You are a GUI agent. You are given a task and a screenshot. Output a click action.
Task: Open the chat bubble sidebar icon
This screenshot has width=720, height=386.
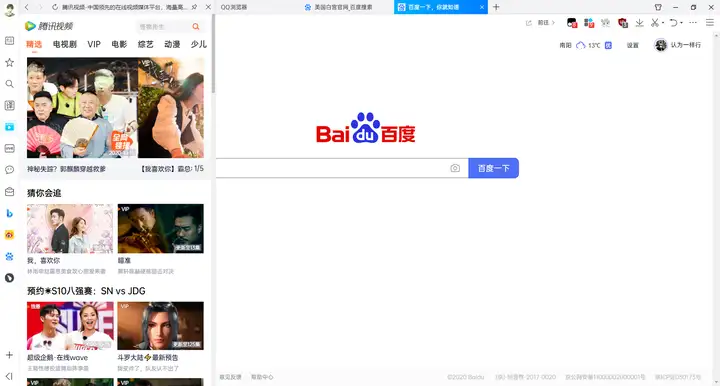[x=9, y=170]
